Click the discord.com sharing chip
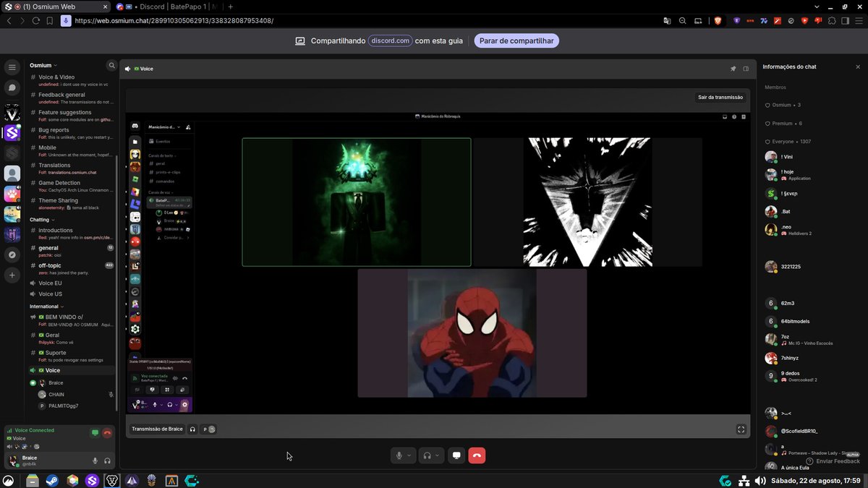 pyautogui.click(x=390, y=40)
